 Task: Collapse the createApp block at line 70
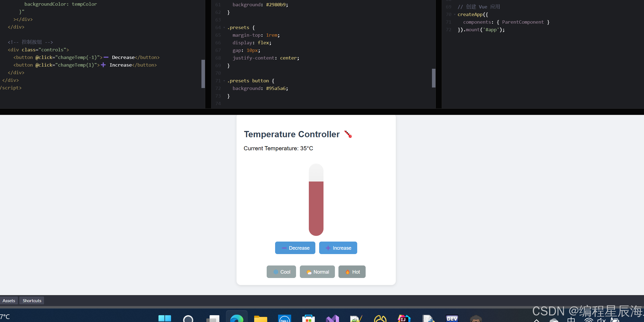(x=455, y=14)
